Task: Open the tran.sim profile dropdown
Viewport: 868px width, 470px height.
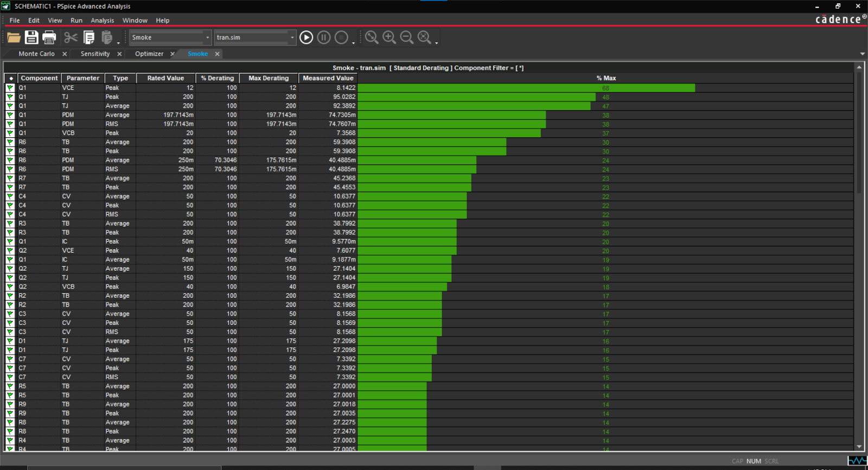Action: click(292, 37)
